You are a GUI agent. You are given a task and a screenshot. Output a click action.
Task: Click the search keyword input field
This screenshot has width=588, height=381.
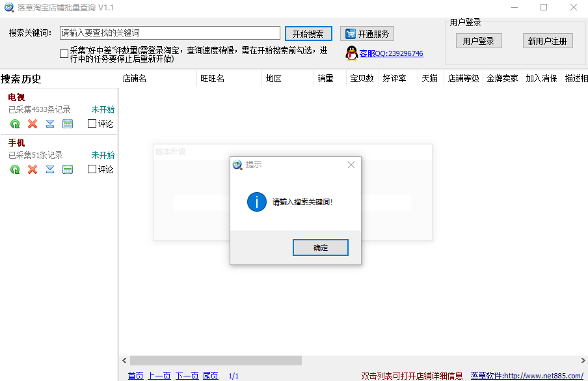[169, 31]
